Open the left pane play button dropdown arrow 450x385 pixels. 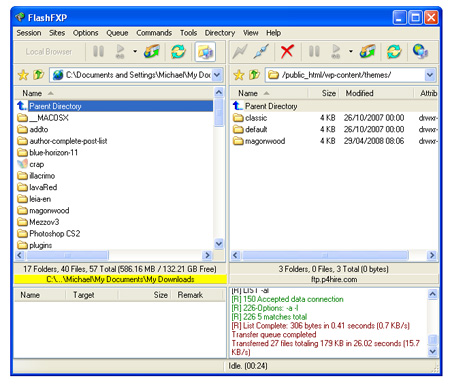[135, 52]
